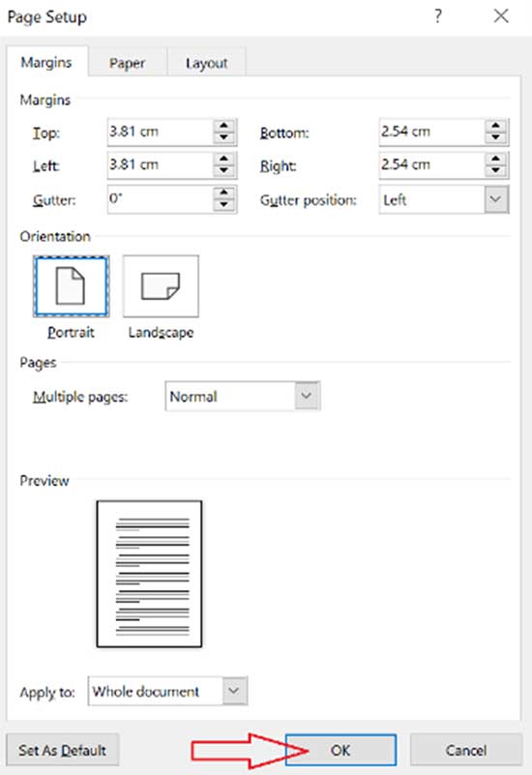Click Set As Default button
The image size is (532, 775).
pyautogui.click(x=62, y=750)
